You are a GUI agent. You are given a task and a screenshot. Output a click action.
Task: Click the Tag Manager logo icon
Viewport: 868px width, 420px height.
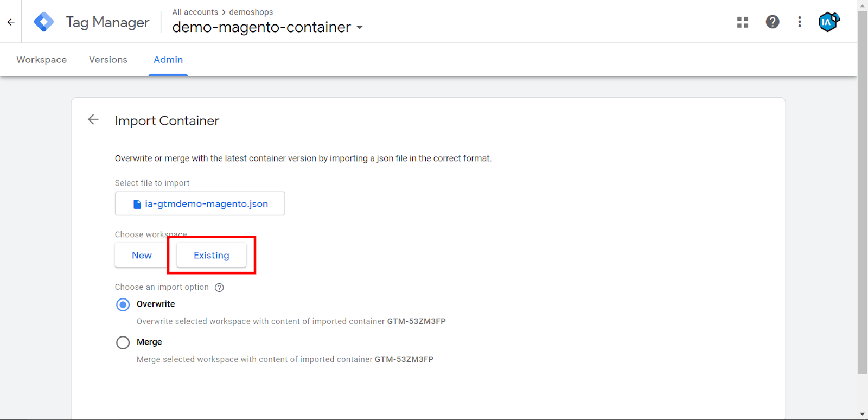click(x=43, y=22)
